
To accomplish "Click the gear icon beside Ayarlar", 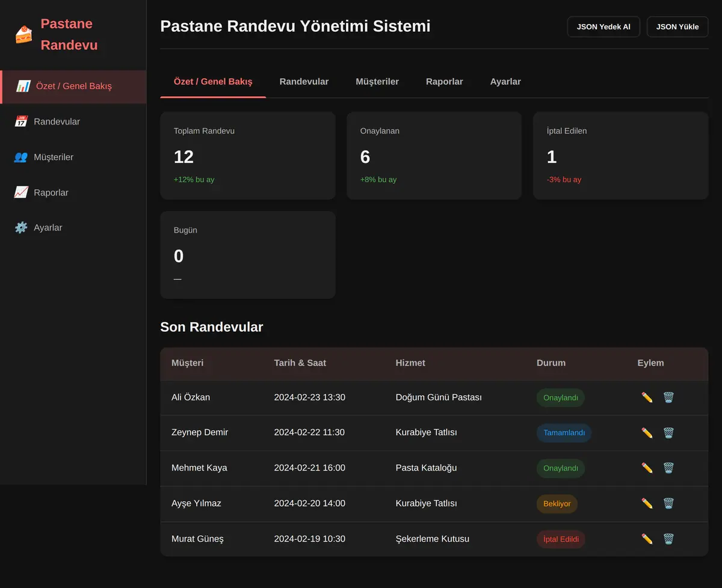I will pyautogui.click(x=21, y=227).
